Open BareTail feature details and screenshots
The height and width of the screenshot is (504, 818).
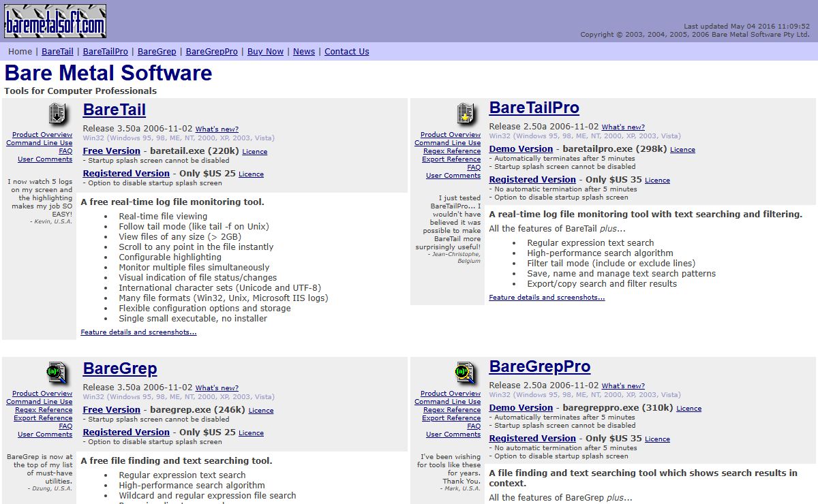pyautogui.click(x=138, y=332)
